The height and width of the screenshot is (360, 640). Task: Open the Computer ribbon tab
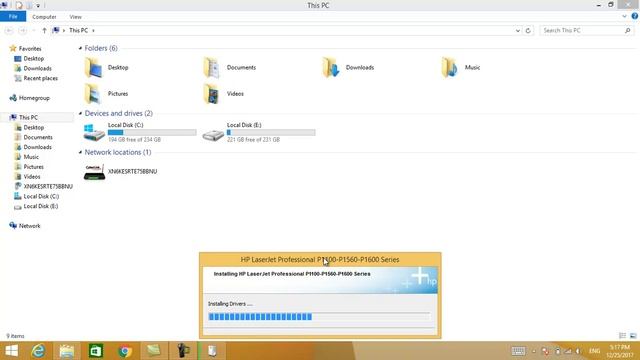point(44,17)
